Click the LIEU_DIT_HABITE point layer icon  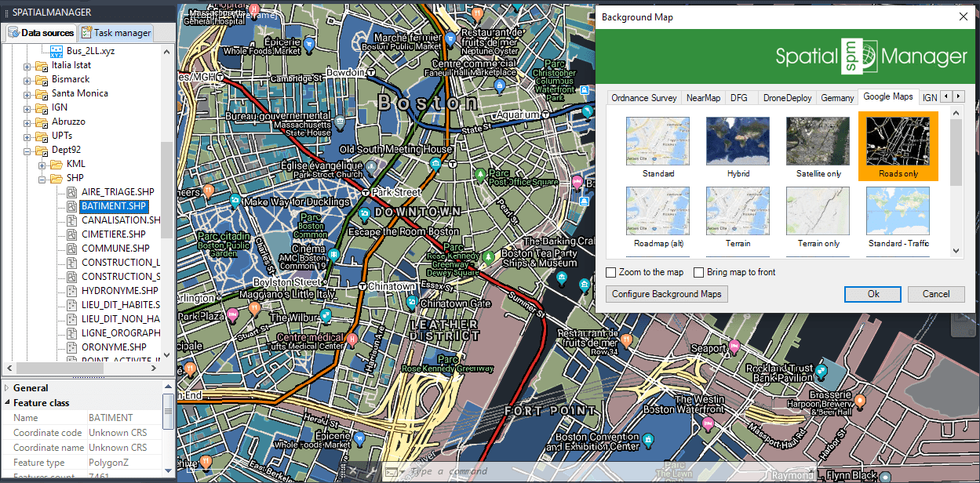coord(71,305)
